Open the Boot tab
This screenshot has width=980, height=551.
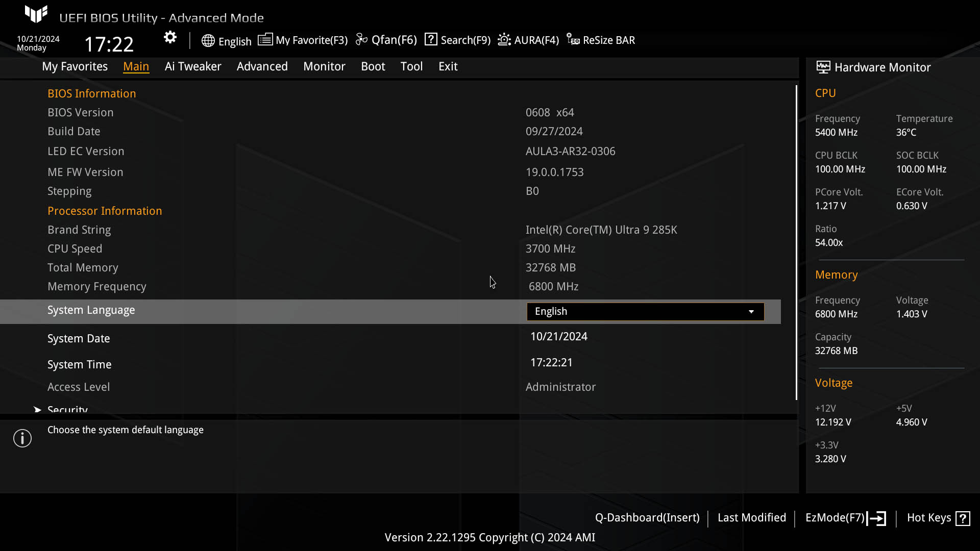373,66
